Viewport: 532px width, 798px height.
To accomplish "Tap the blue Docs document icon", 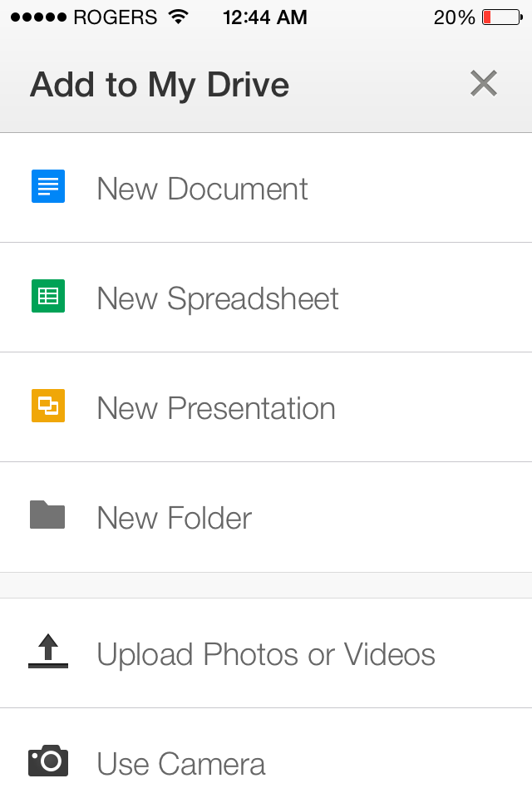I will 48,187.
